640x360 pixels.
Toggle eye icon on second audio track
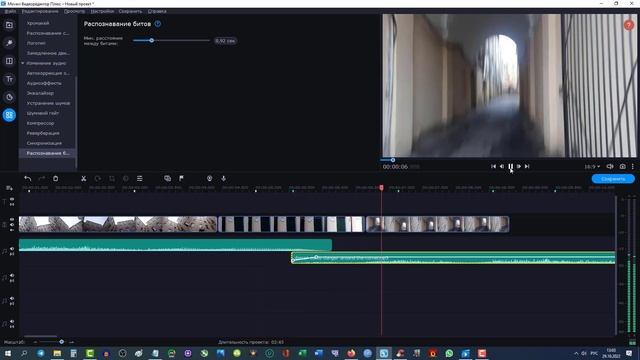coord(12,276)
